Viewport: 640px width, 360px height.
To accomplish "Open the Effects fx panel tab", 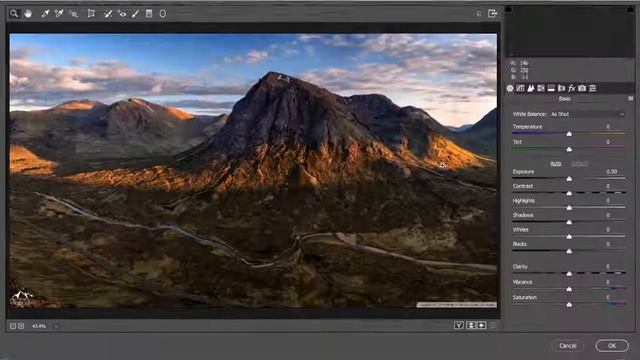I will [x=572, y=88].
